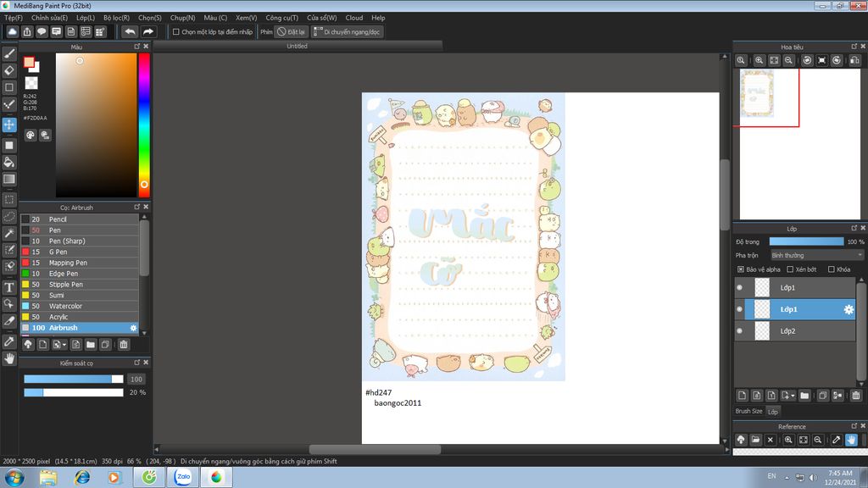The width and height of the screenshot is (868, 488).
Task: Open Internet Explorer from taskbar
Action: (x=82, y=477)
